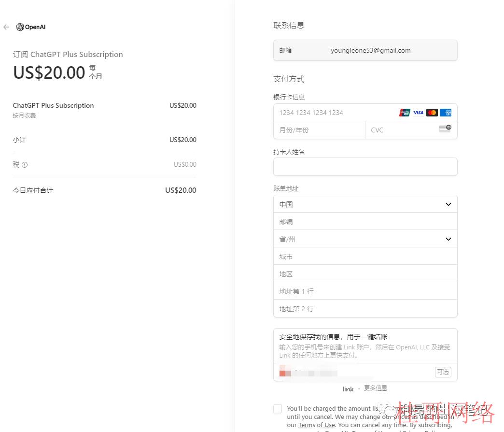Click the 按月收费 billing text
This screenshot has height=432, width=504.
click(25, 115)
